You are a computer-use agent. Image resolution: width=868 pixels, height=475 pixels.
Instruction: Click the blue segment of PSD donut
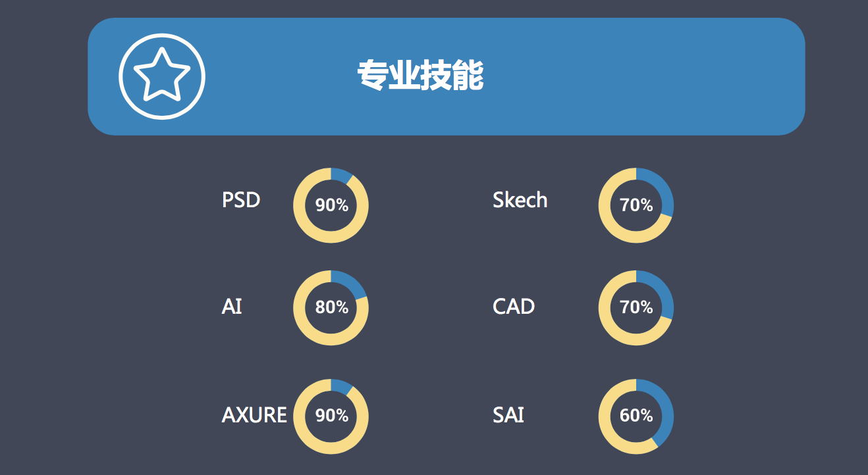click(x=341, y=175)
